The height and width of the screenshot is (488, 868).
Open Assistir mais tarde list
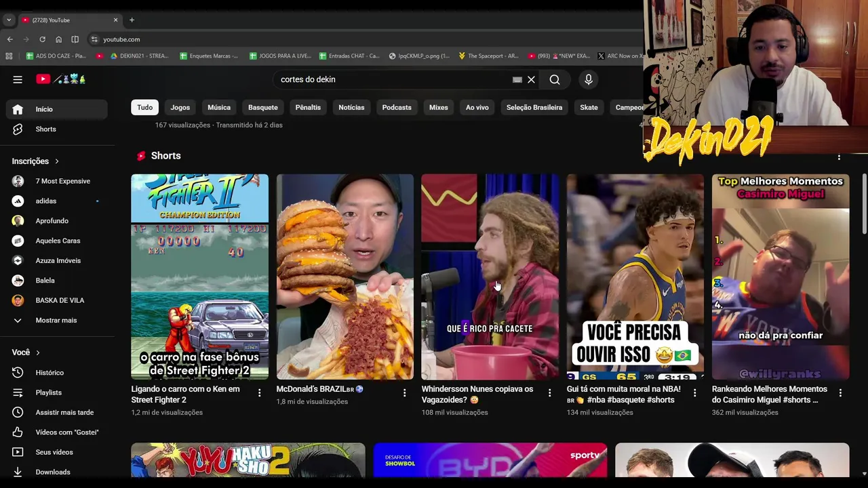pos(57,412)
